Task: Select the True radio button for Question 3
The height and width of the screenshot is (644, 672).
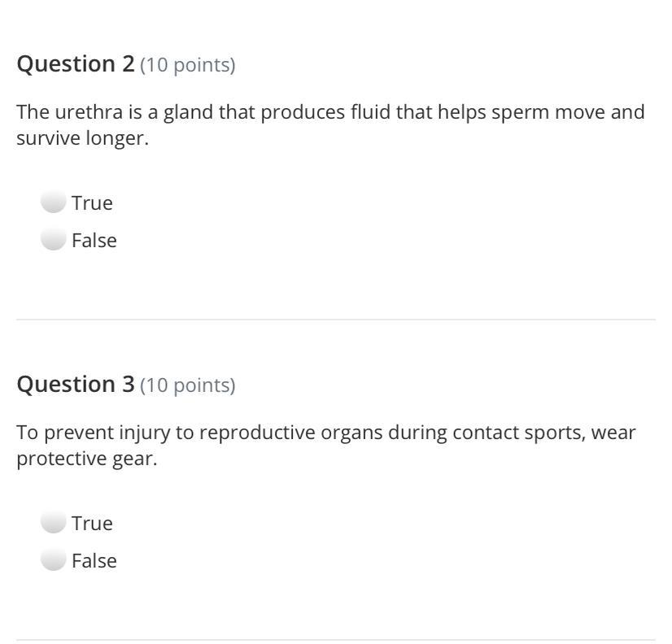Action: click(x=53, y=523)
